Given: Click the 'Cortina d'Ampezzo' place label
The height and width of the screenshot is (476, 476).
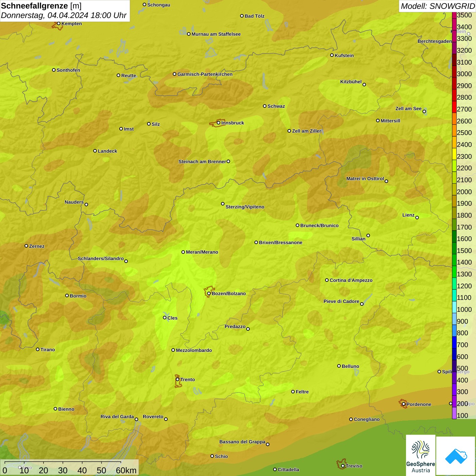Looking at the screenshot, I should click(351, 280).
